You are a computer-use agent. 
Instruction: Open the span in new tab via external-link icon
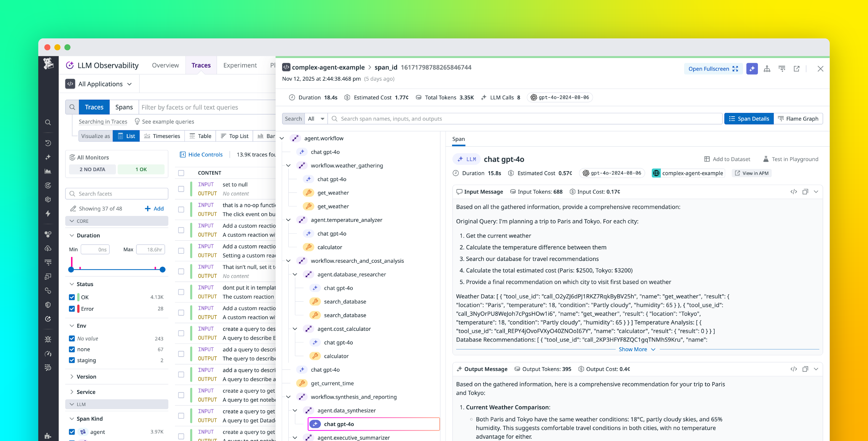(796, 69)
